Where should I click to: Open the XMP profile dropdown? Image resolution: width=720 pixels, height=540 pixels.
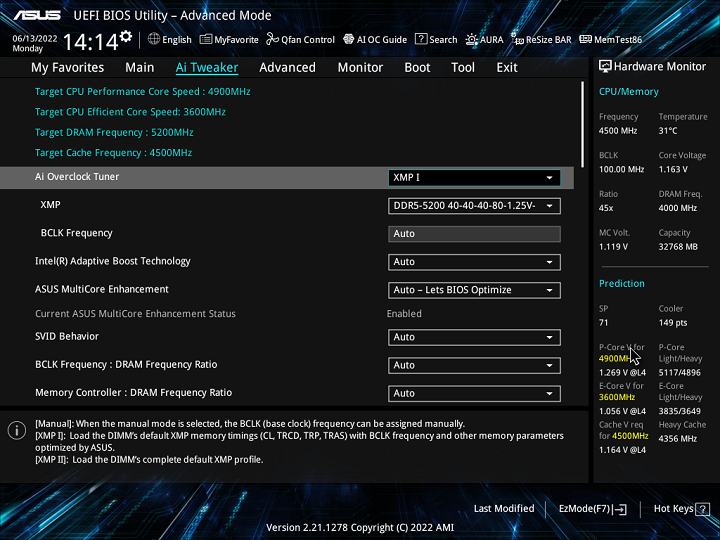click(474, 206)
